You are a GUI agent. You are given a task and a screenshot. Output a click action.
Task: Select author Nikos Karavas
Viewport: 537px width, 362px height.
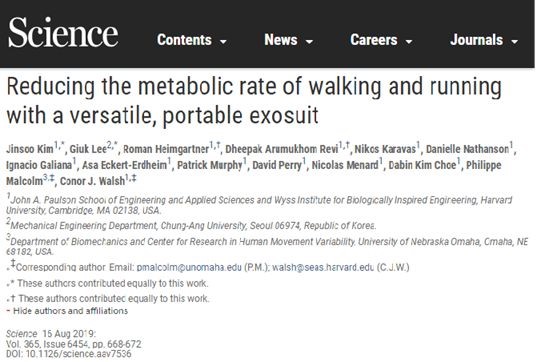[x=385, y=149]
